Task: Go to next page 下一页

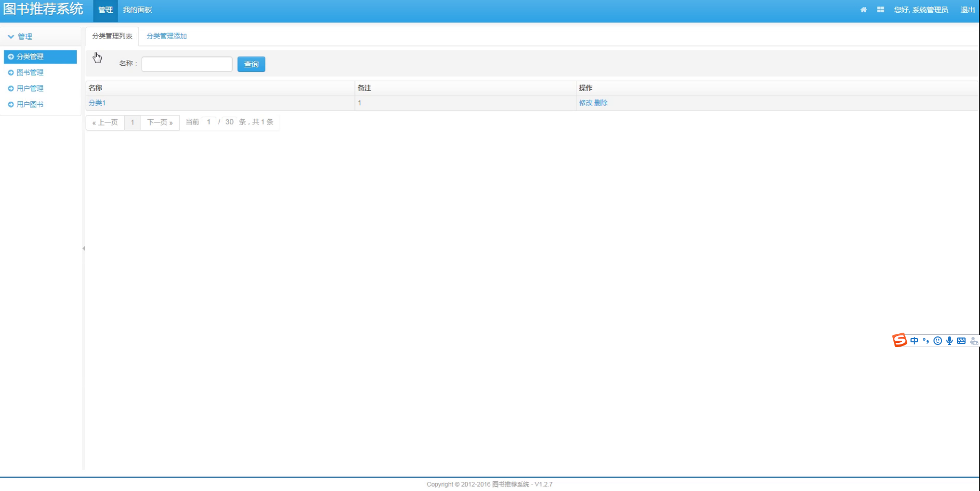Action: 160,122
